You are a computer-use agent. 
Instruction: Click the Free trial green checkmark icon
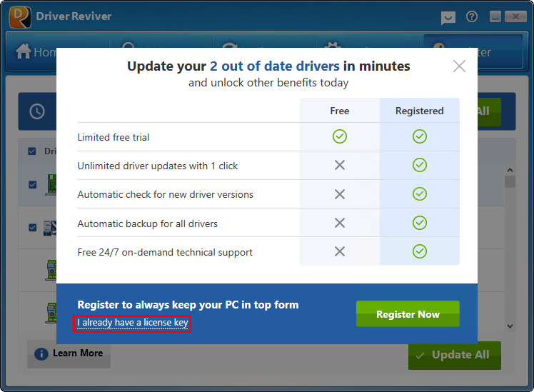click(340, 136)
